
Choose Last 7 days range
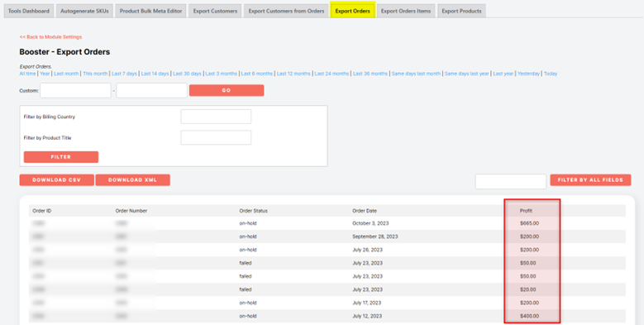coord(125,74)
